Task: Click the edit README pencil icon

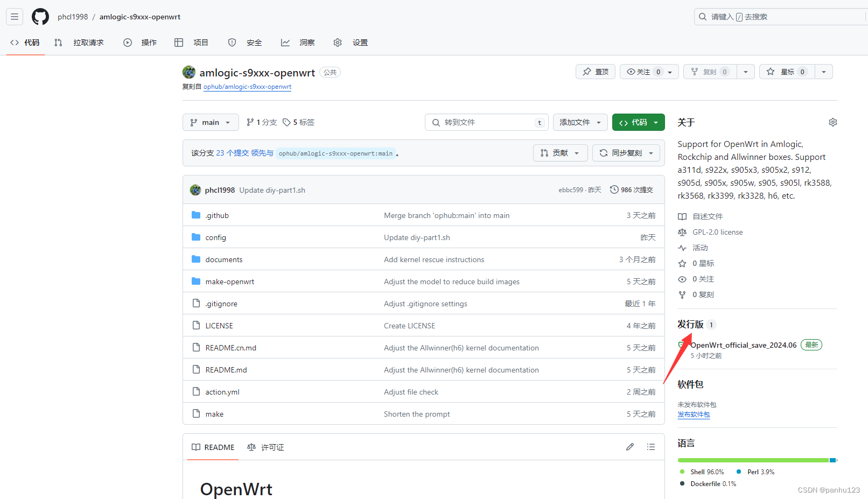Action: pyautogui.click(x=630, y=447)
